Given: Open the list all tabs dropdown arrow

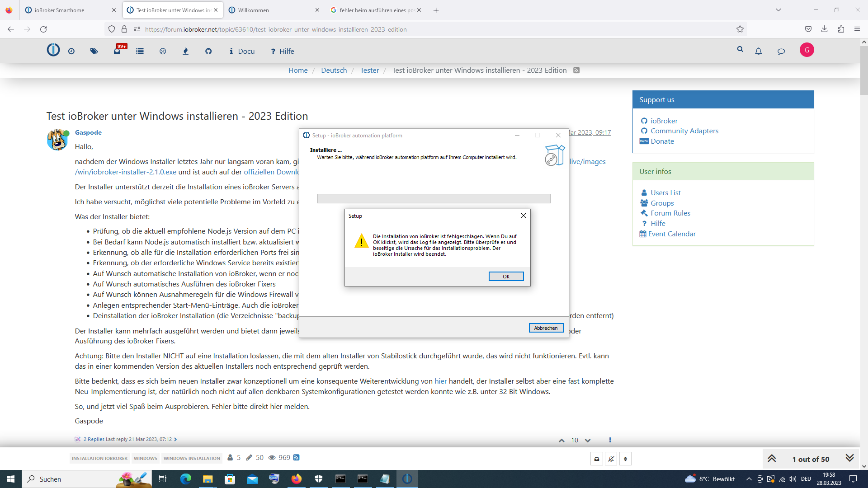Looking at the screenshot, I should (778, 10).
